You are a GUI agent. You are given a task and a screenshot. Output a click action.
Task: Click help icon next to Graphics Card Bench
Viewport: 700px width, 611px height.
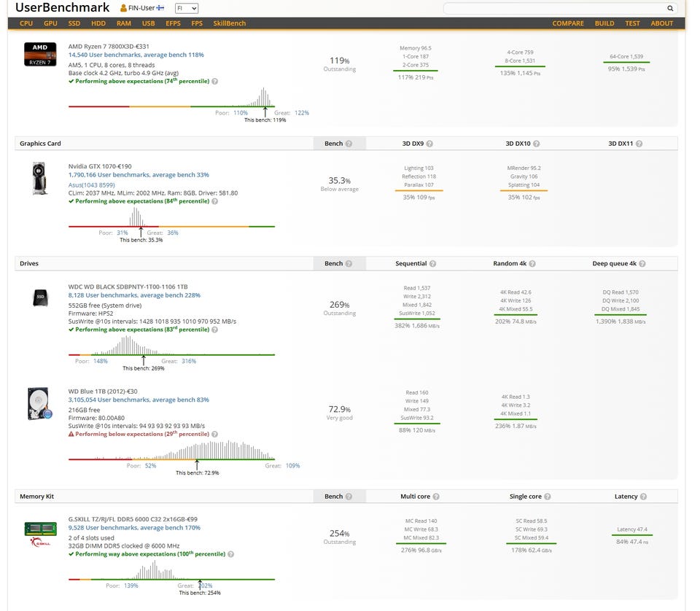coord(349,144)
